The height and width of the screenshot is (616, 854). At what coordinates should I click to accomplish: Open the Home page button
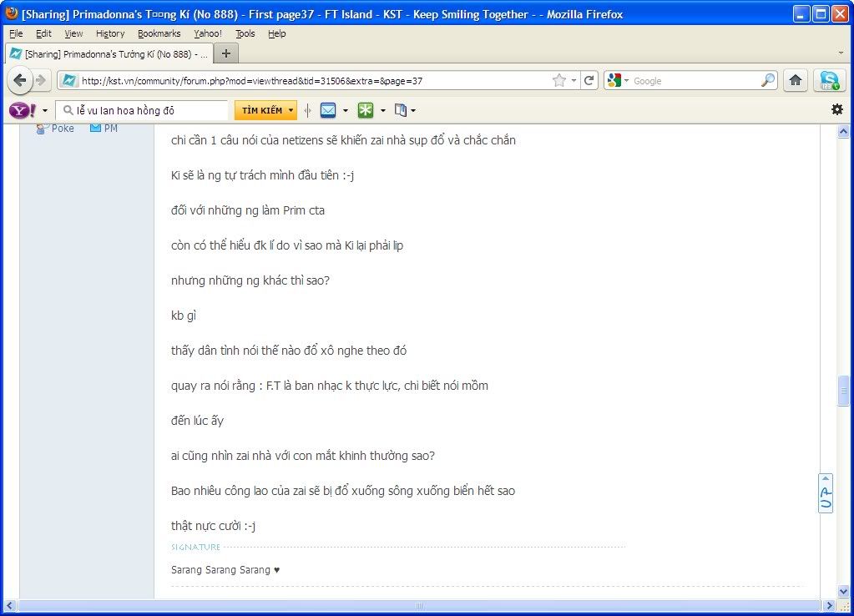(796, 81)
